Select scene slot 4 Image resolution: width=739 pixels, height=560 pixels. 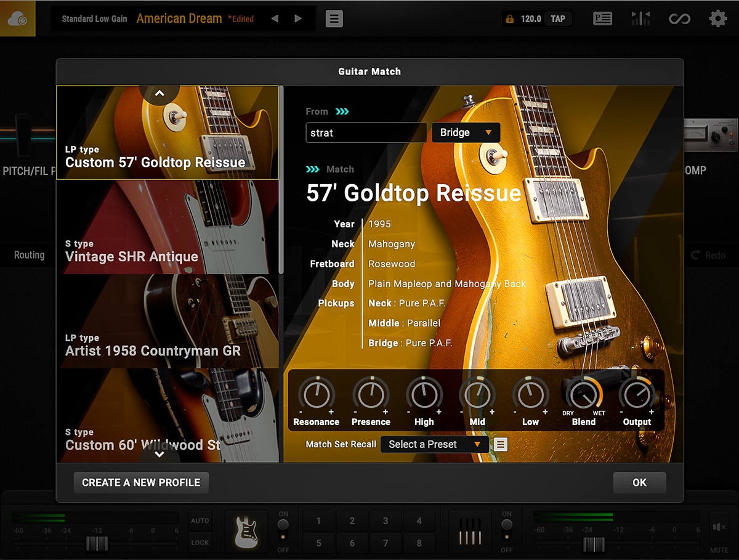(x=419, y=521)
